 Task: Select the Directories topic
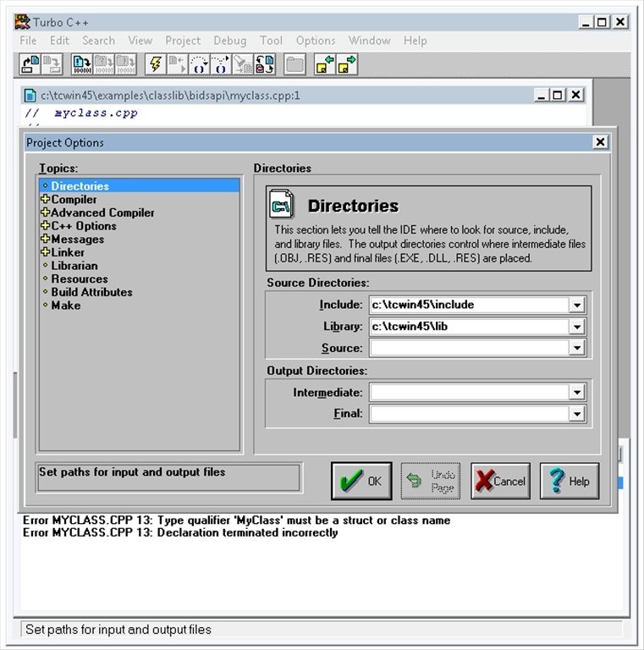pos(140,185)
